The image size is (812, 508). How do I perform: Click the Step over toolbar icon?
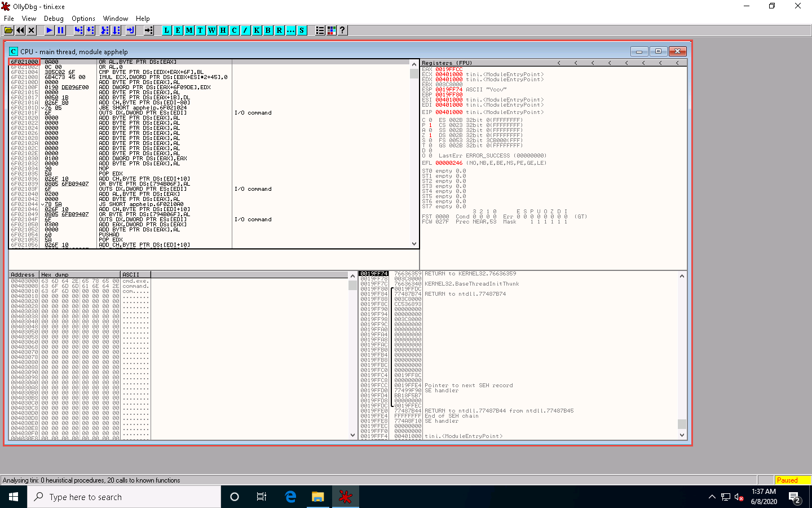click(90, 30)
